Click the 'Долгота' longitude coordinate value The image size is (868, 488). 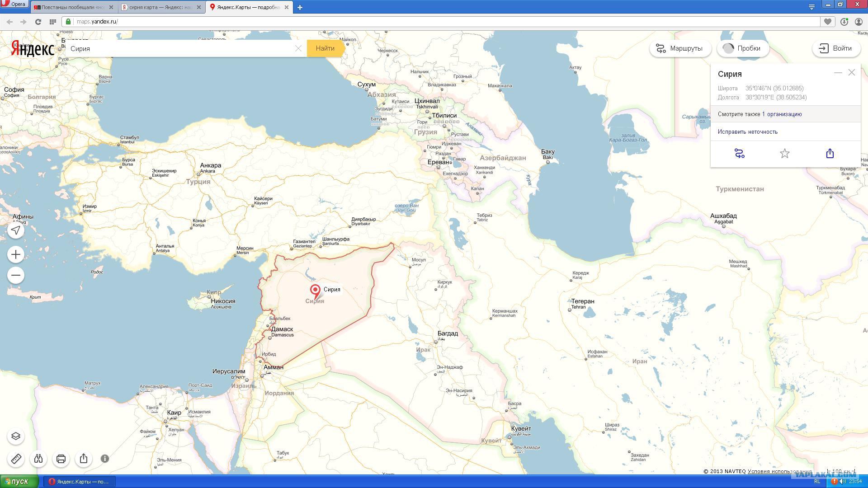tap(776, 98)
